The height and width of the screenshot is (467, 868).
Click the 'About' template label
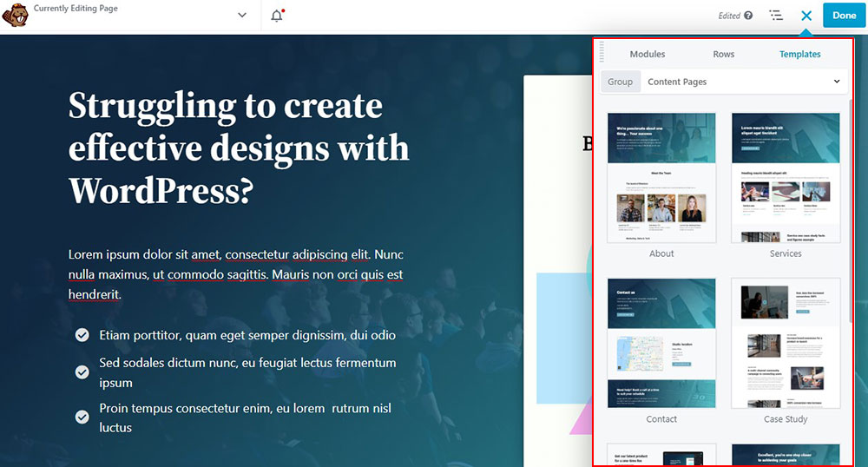(661, 253)
